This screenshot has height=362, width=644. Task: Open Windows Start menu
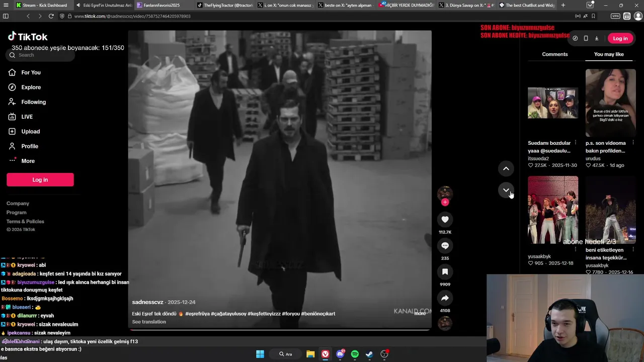[260, 354]
